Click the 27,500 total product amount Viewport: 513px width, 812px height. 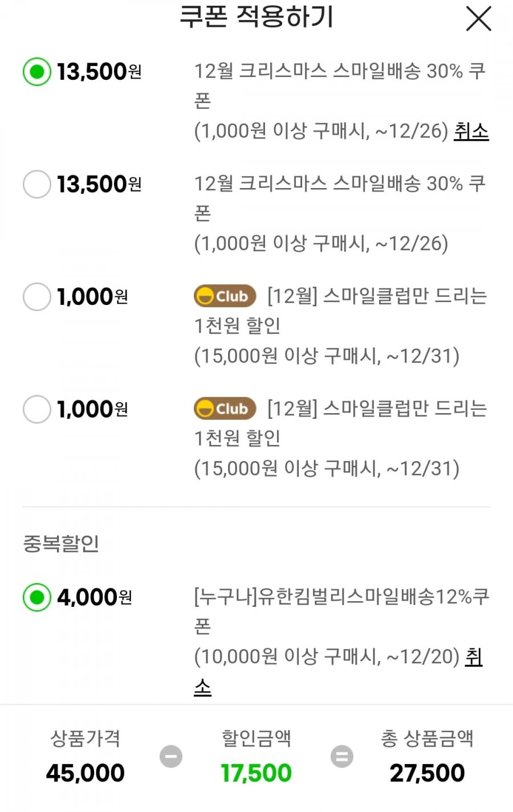427,773
